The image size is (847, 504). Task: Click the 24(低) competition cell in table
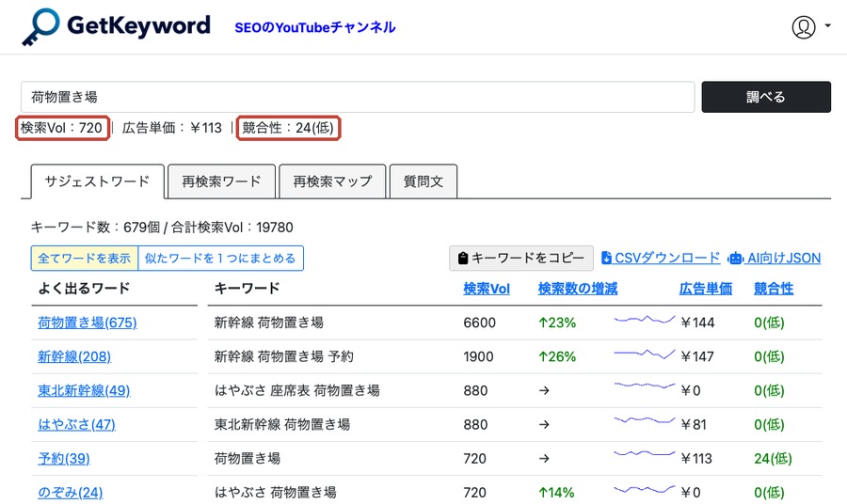point(773,459)
